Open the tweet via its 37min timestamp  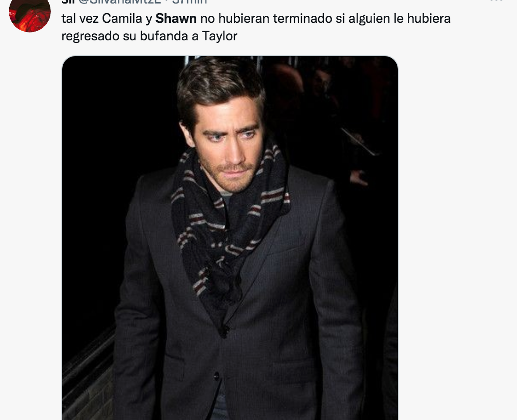(x=190, y=1)
